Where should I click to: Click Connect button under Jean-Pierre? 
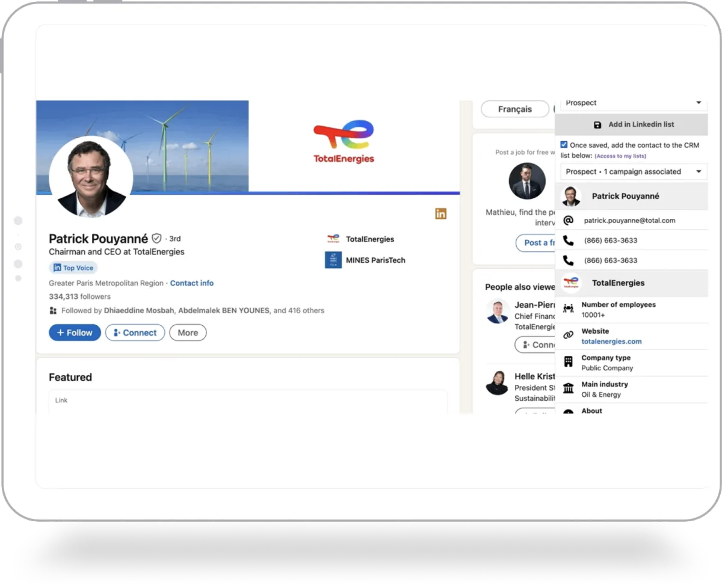535,345
